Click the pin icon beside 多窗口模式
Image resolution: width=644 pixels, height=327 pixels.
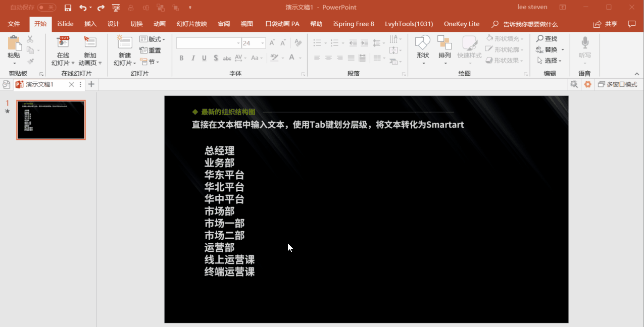(574, 84)
